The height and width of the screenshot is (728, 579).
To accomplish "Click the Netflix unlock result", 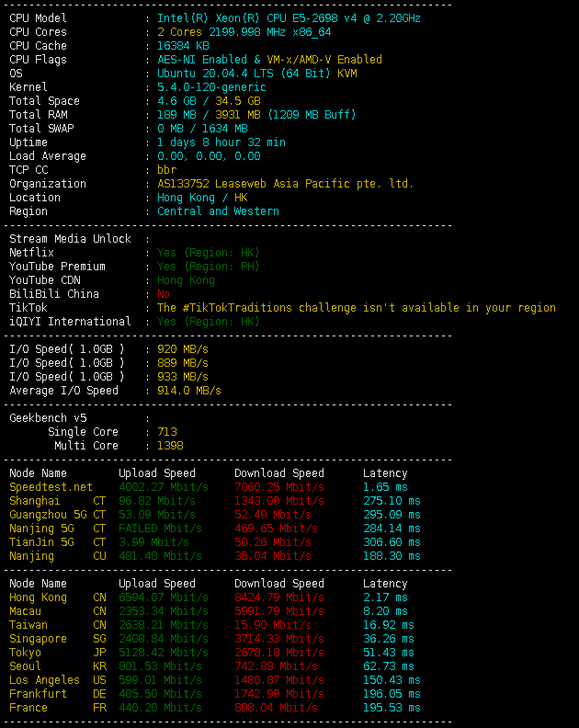I will click(x=208, y=253).
